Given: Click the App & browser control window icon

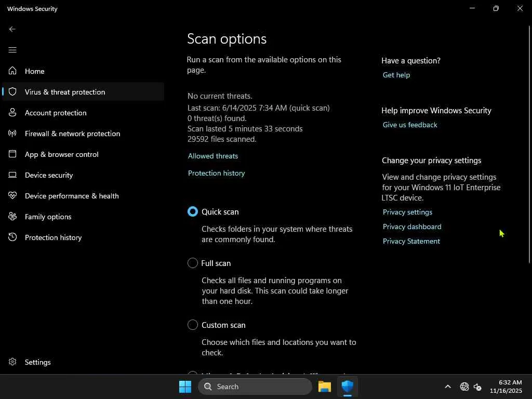Looking at the screenshot, I should point(12,154).
